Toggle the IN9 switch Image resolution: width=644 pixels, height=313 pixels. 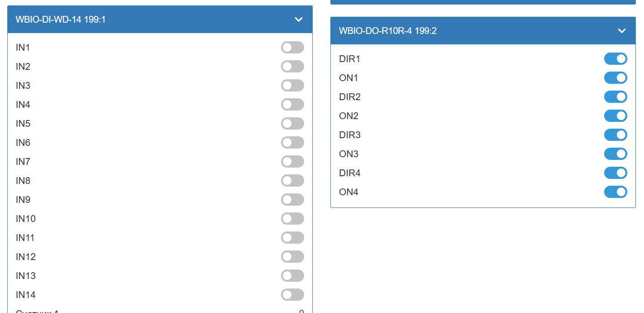(x=292, y=200)
